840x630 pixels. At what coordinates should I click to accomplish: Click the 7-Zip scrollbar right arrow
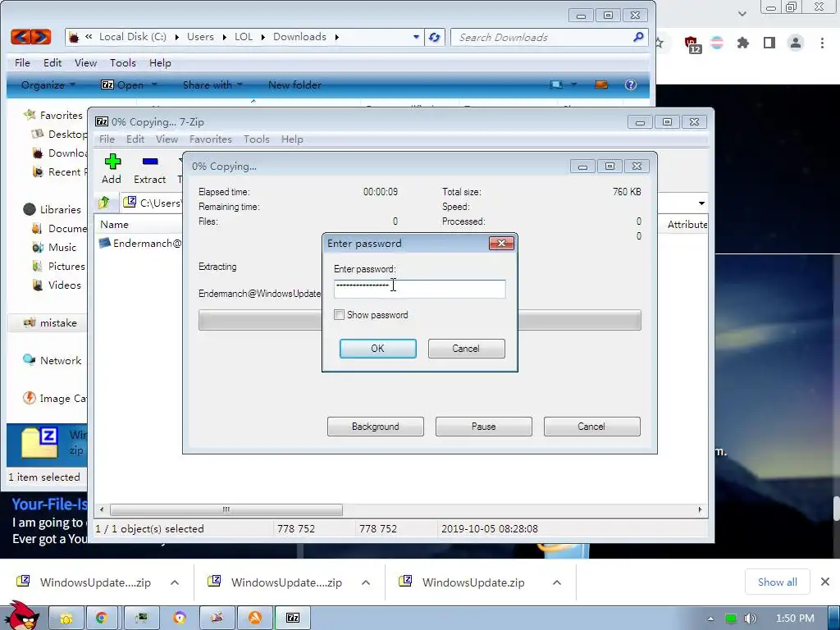tap(700, 509)
